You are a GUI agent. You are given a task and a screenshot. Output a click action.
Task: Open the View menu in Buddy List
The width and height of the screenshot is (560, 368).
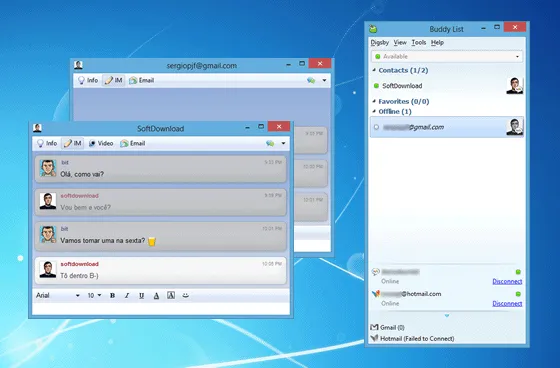point(400,43)
